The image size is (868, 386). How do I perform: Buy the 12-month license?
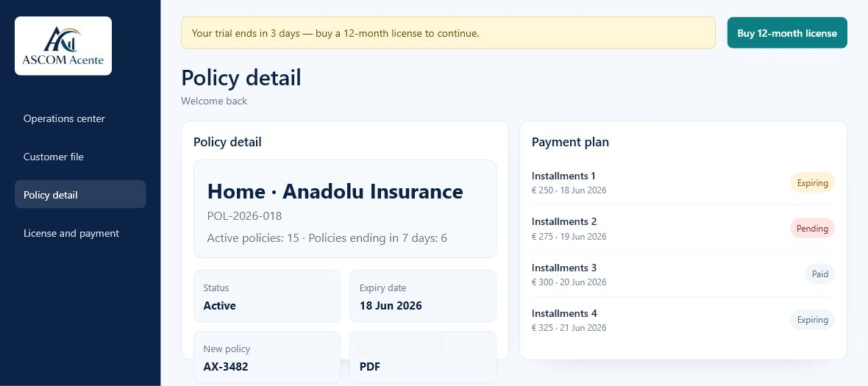pos(786,32)
